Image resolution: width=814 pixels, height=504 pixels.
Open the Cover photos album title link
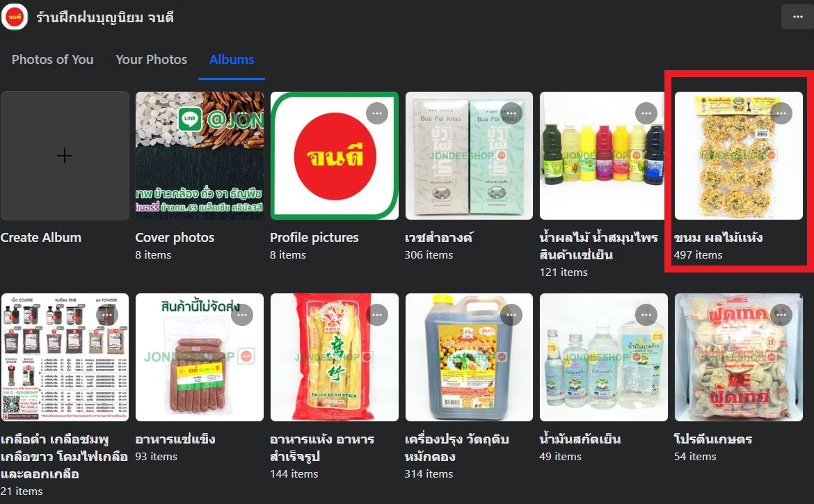pyautogui.click(x=175, y=238)
